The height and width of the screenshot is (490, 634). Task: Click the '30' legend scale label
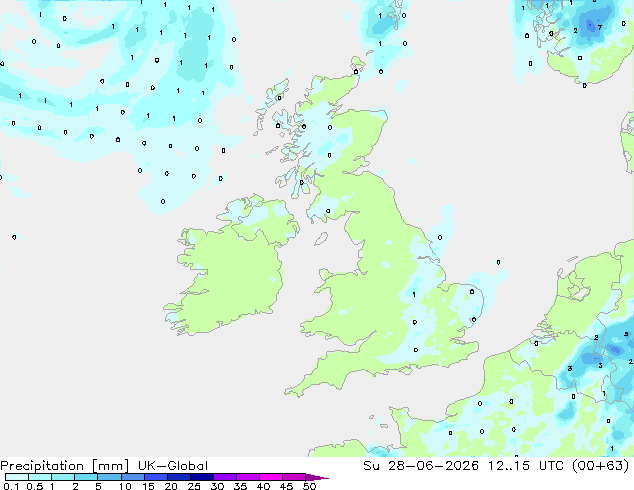click(217, 486)
